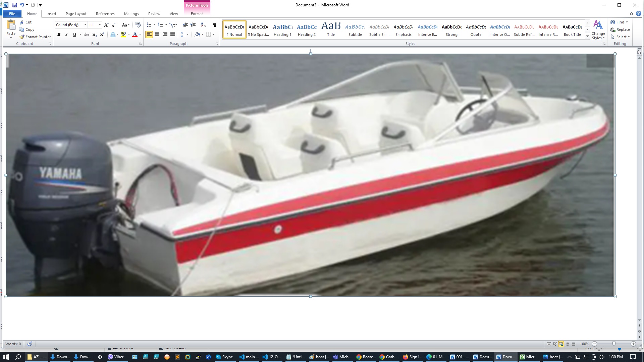Click the Grow Font icon
The image size is (644, 362).
pos(106,25)
